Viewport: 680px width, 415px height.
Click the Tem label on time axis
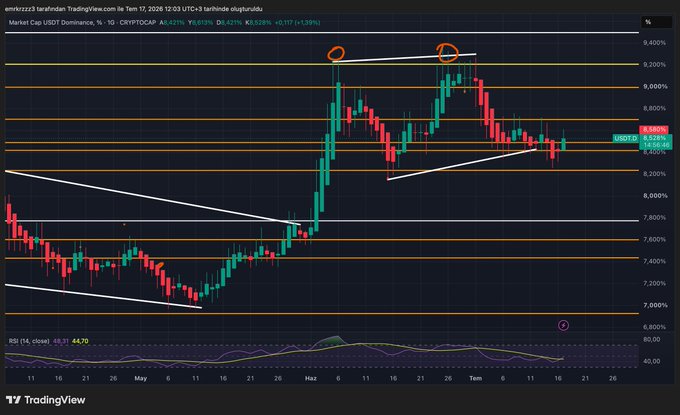point(475,379)
